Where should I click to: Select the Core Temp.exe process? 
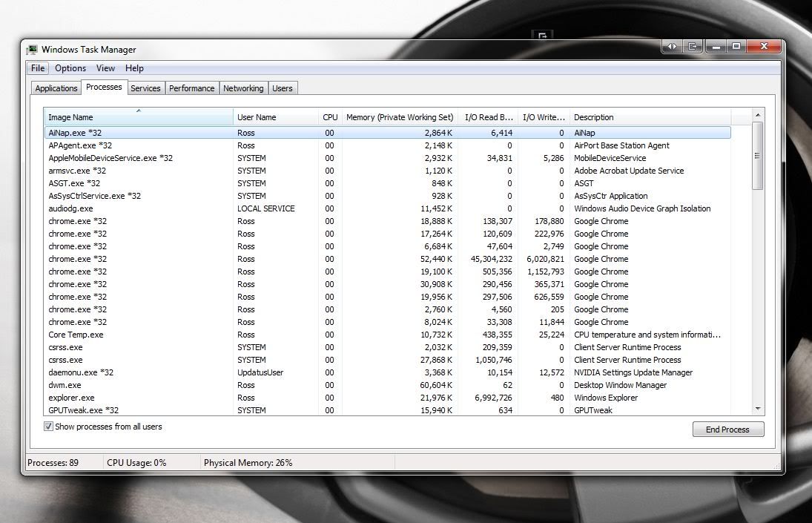(387, 335)
